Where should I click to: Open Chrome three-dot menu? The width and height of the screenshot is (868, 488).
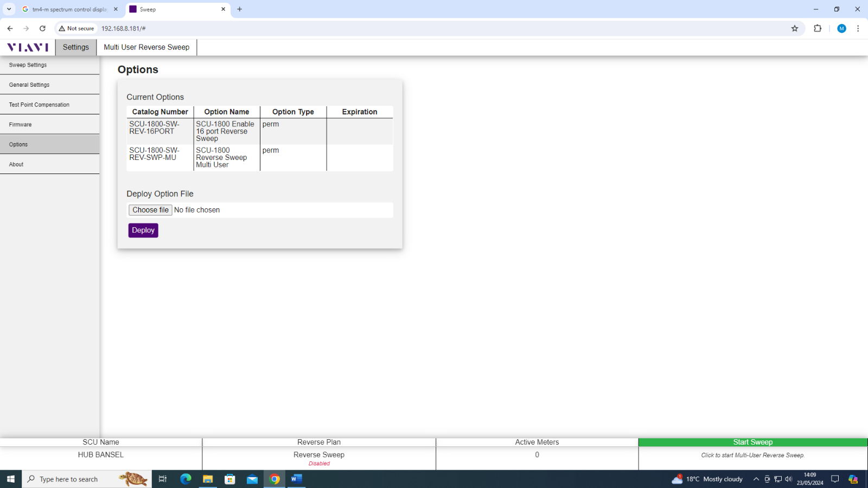click(858, 28)
